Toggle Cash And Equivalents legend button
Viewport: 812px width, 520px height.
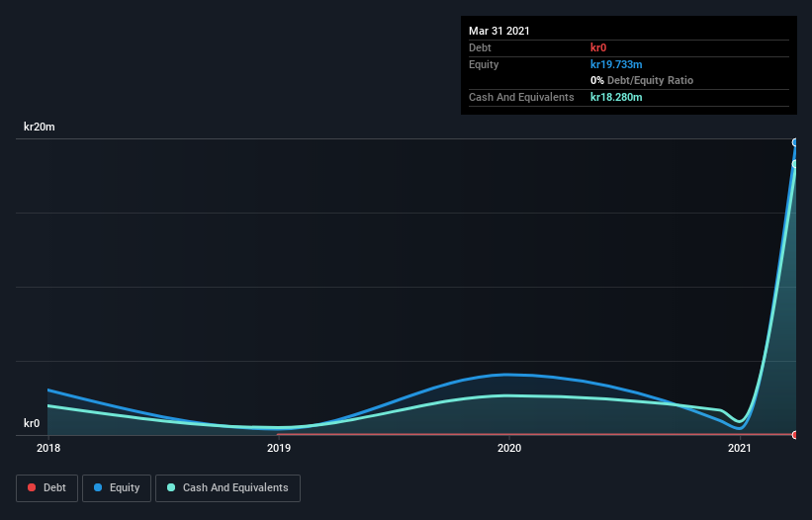227,488
